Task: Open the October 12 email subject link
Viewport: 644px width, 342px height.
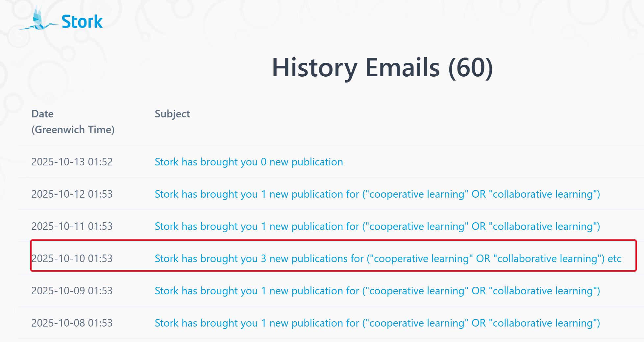Action: [377, 194]
